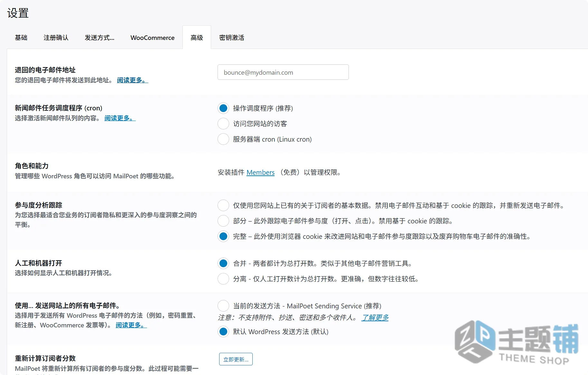This screenshot has height=375, width=588.
Task: Choose 服务器端 cron (Linux cron) option
Action: (223, 139)
